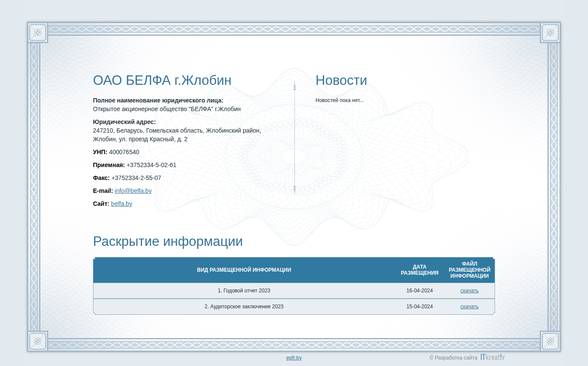Open the epfr.by footer link
588x366 pixels.
click(x=294, y=358)
